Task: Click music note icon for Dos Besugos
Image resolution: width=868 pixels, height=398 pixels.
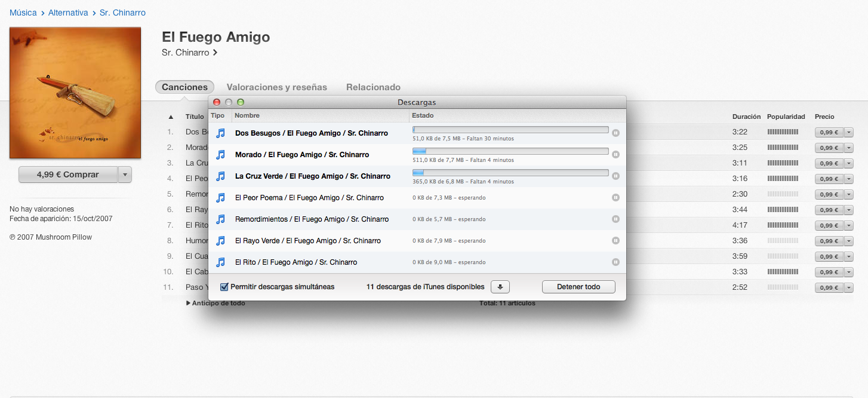Action: pyautogui.click(x=220, y=133)
